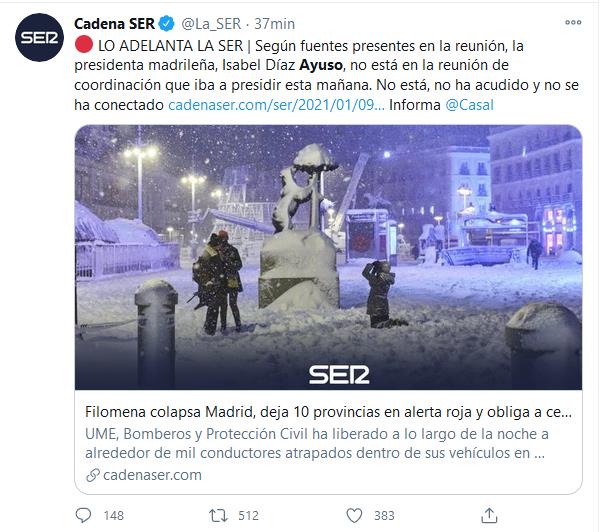611x532 pixels.
Task: Click the reply speech bubble icon
Action: click(x=83, y=515)
